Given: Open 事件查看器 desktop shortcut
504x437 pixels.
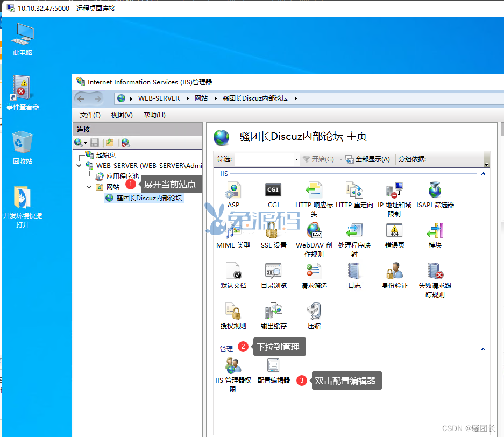Looking at the screenshot, I should (23, 93).
